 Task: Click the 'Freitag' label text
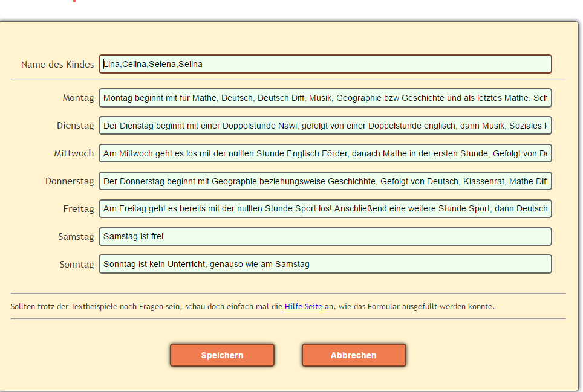point(79,209)
